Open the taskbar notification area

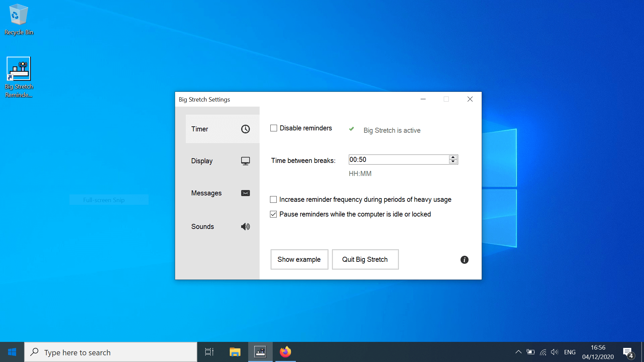518,352
